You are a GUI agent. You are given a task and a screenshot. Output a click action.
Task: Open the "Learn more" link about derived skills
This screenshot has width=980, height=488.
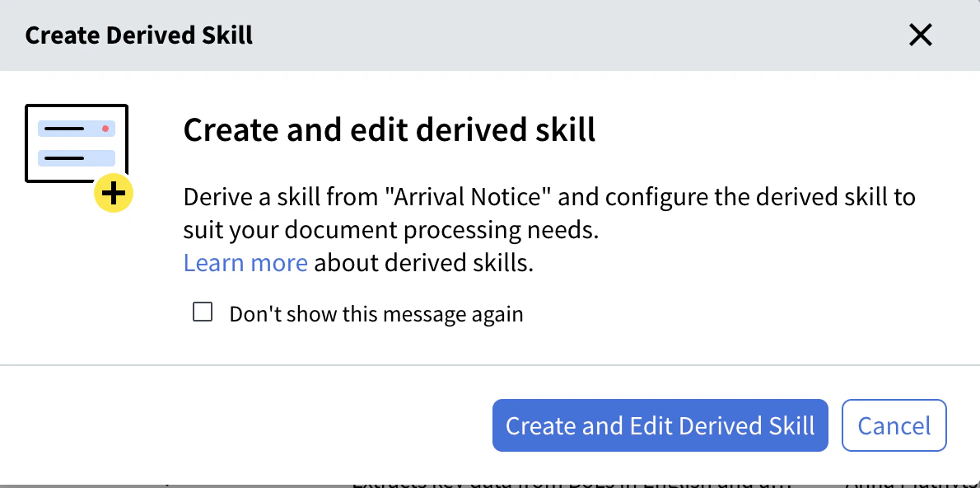click(245, 262)
